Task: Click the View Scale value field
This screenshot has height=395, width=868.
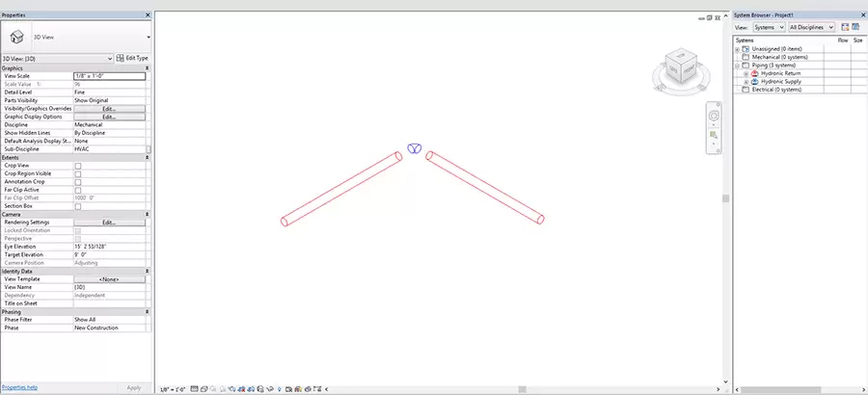Action: (110, 76)
